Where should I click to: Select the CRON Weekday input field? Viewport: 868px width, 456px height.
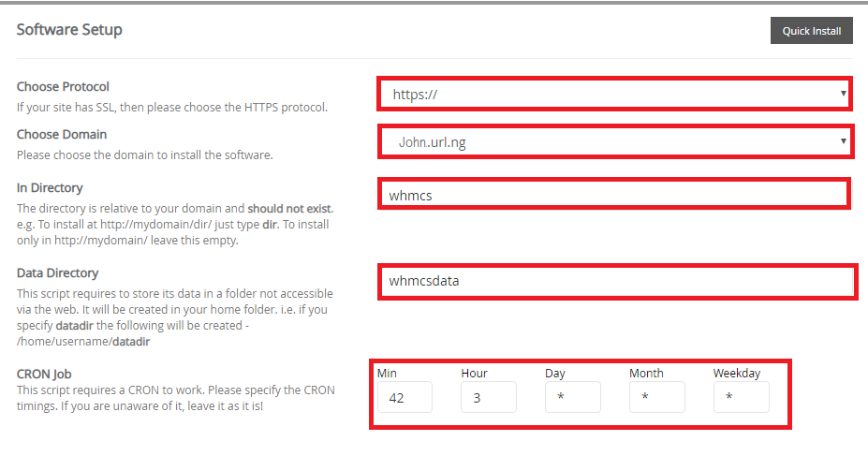point(741,397)
